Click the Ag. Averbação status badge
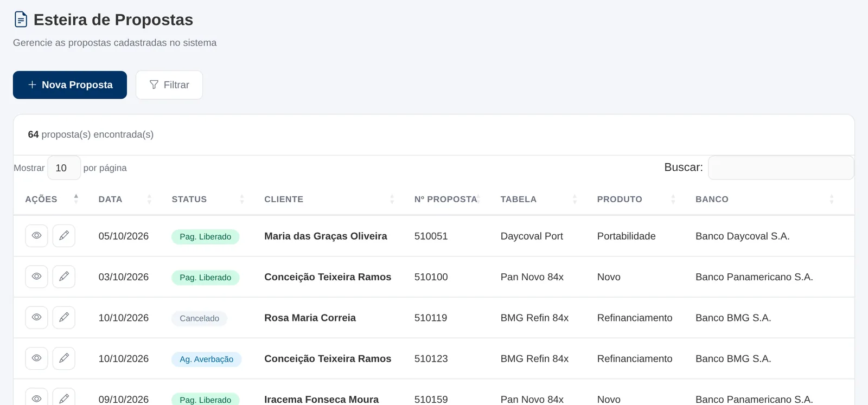 (x=206, y=359)
